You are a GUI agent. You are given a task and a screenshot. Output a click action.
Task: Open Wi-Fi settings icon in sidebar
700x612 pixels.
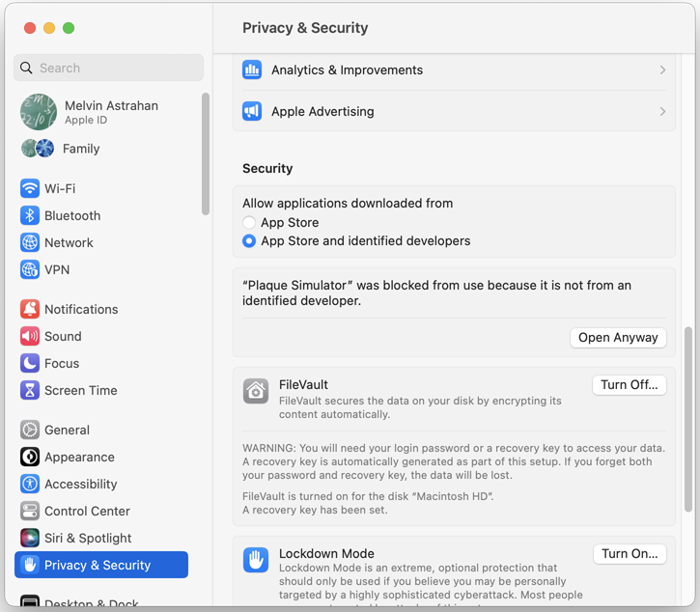pyautogui.click(x=30, y=188)
